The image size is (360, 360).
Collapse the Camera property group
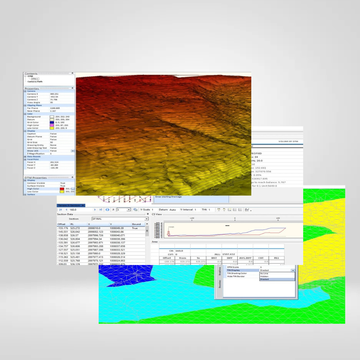pyautogui.click(x=25, y=91)
